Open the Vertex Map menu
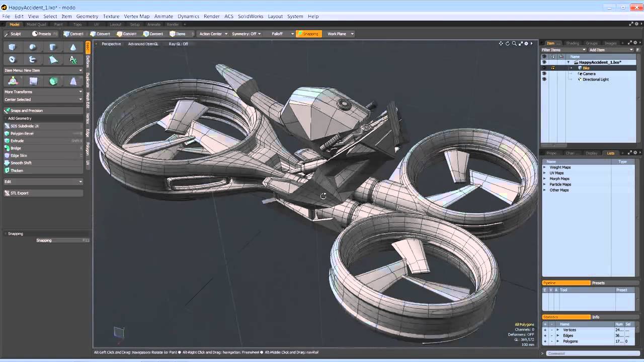The image size is (644, 362). coord(137,16)
